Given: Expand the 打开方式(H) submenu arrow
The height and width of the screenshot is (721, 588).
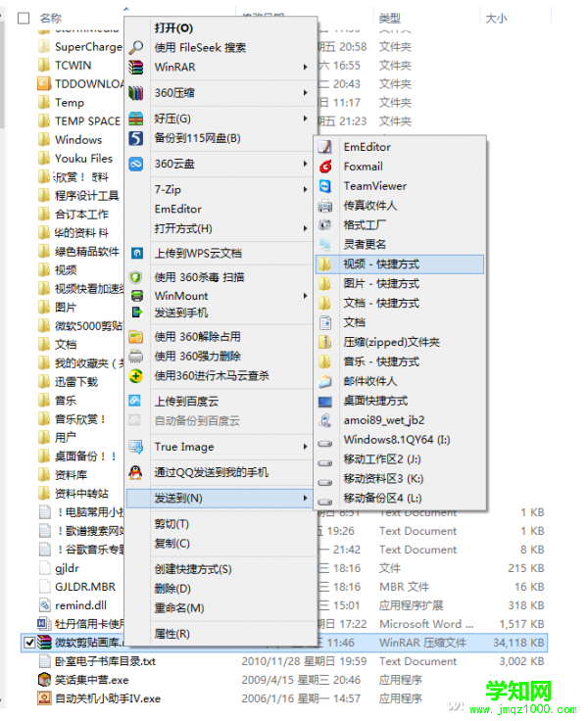Looking at the screenshot, I should click(305, 228).
